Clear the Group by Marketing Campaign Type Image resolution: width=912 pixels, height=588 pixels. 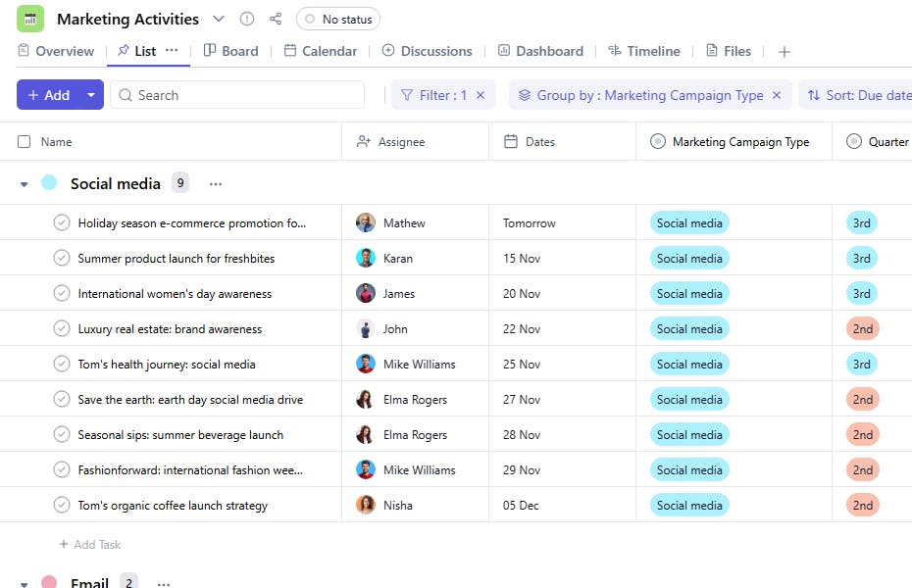777,95
